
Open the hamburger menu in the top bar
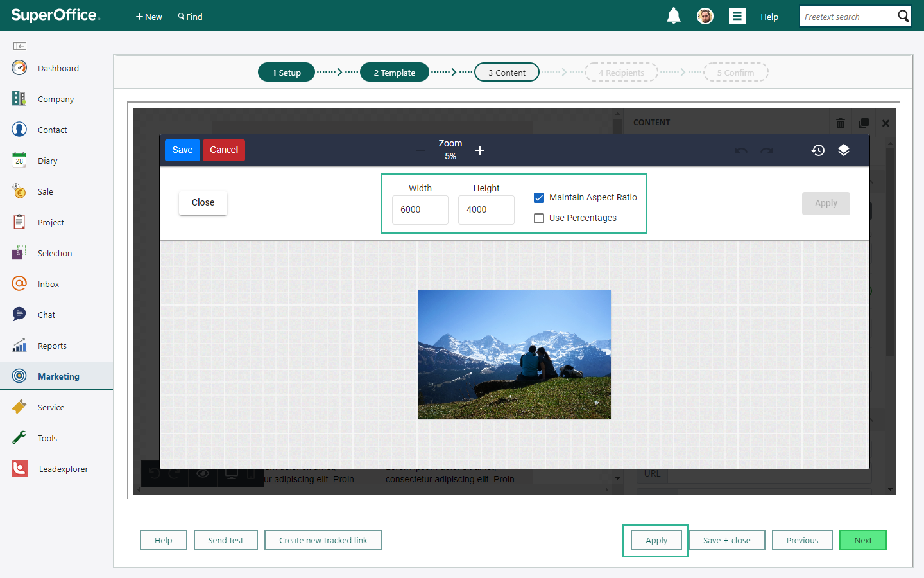[737, 16]
